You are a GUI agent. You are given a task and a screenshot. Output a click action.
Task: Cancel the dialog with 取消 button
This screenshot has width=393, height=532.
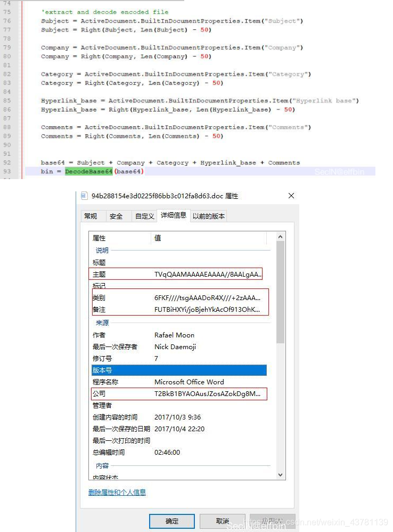tap(222, 521)
